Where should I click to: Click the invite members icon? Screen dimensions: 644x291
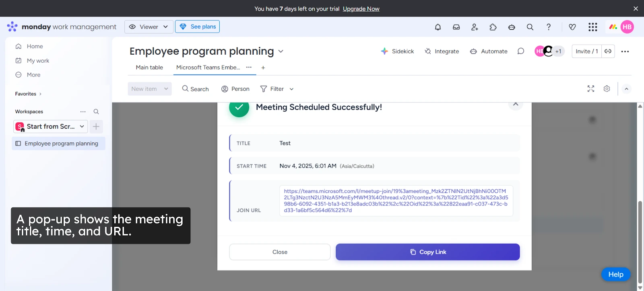pos(475,27)
